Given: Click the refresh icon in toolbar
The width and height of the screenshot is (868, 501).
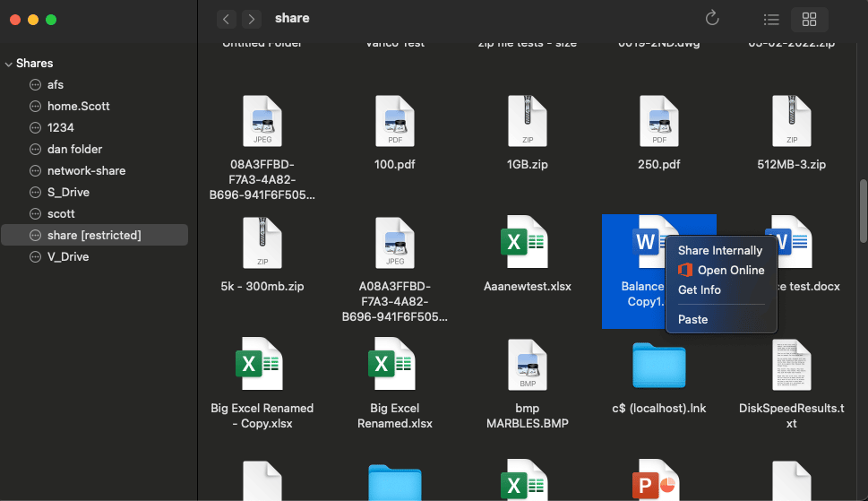Looking at the screenshot, I should (x=712, y=19).
